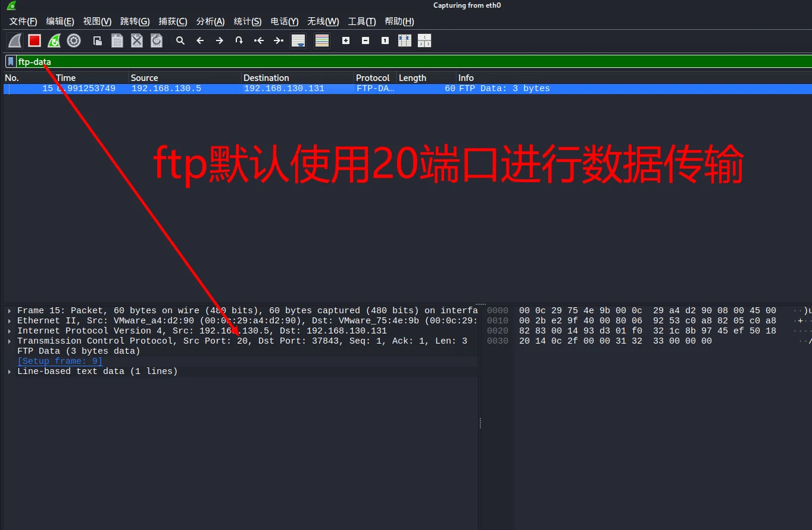The width and height of the screenshot is (812, 530).
Task: Click the shark fin start capture icon
Action: [15, 40]
